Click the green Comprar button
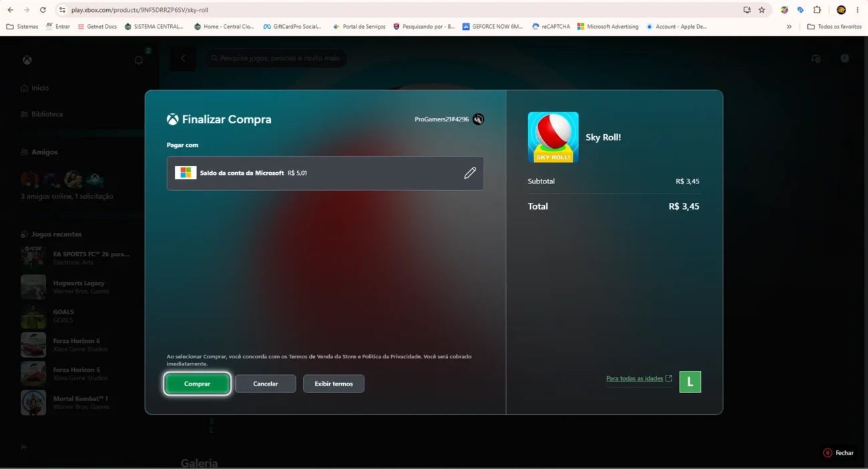 pos(197,384)
